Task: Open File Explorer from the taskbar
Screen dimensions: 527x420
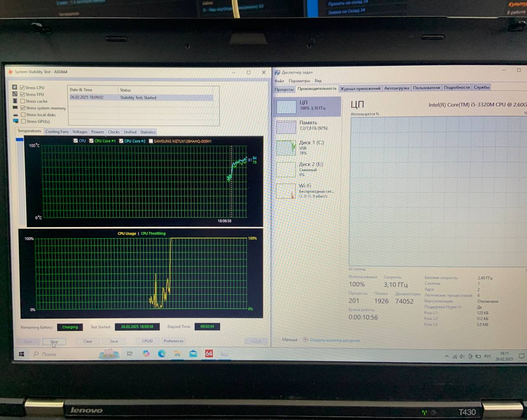Action: (x=177, y=354)
